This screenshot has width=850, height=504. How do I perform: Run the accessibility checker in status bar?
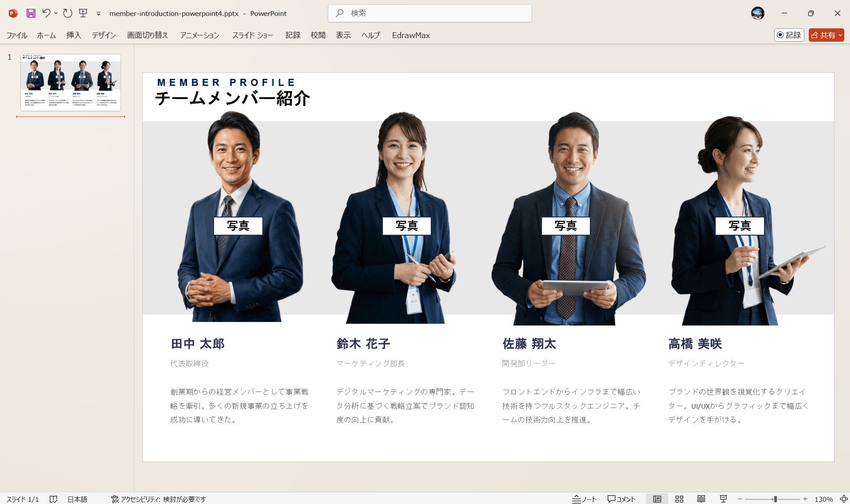(159, 499)
